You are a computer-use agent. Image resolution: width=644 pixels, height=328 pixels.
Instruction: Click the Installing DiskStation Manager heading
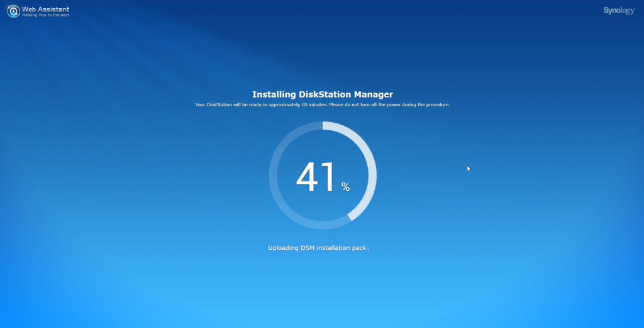click(x=323, y=94)
